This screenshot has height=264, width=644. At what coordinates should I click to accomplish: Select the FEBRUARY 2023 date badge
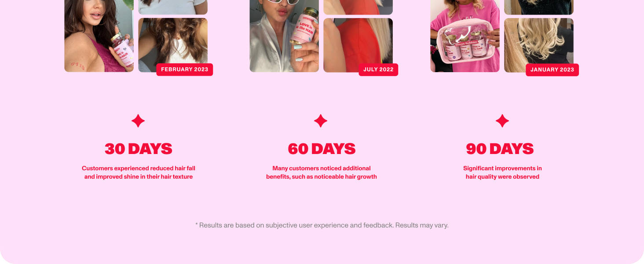[185, 70]
